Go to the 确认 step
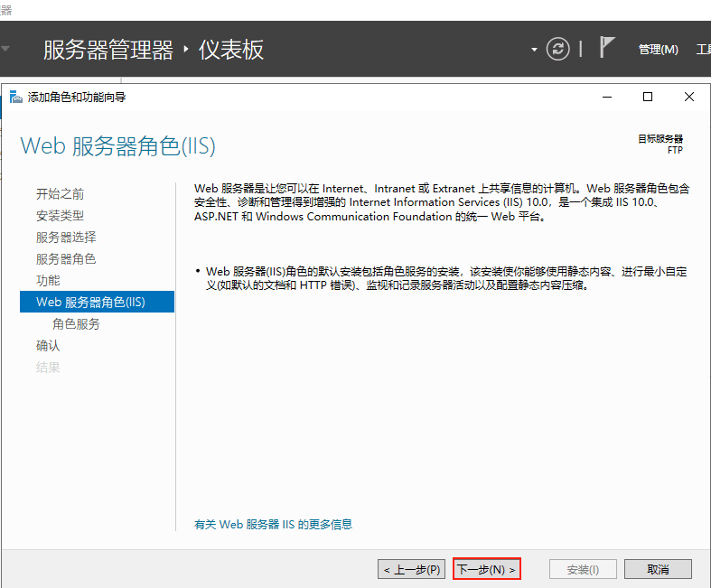The width and height of the screenshot is (711, 588). tap(48, 345)
